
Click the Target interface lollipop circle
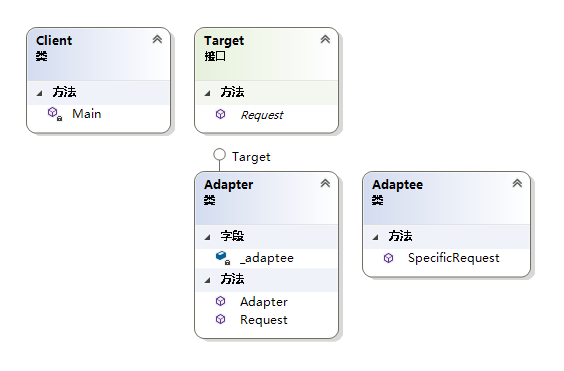click(219, 155)
